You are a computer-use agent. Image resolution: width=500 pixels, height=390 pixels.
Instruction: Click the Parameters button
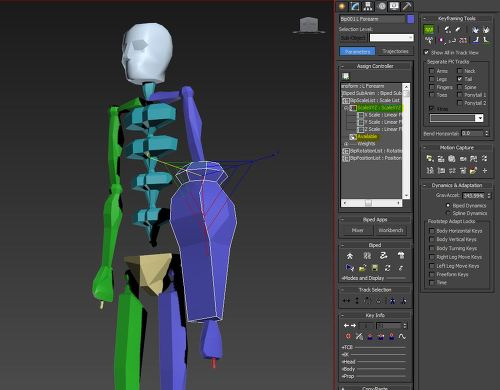point(357,51)
